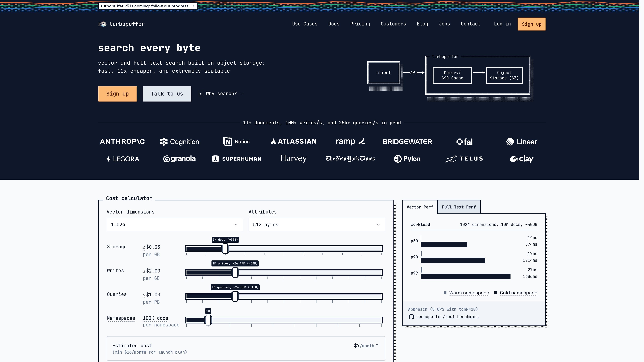This screenshot has height=362, width=644.
Task: Click the Notion logo
Action: tap(236, 142)
